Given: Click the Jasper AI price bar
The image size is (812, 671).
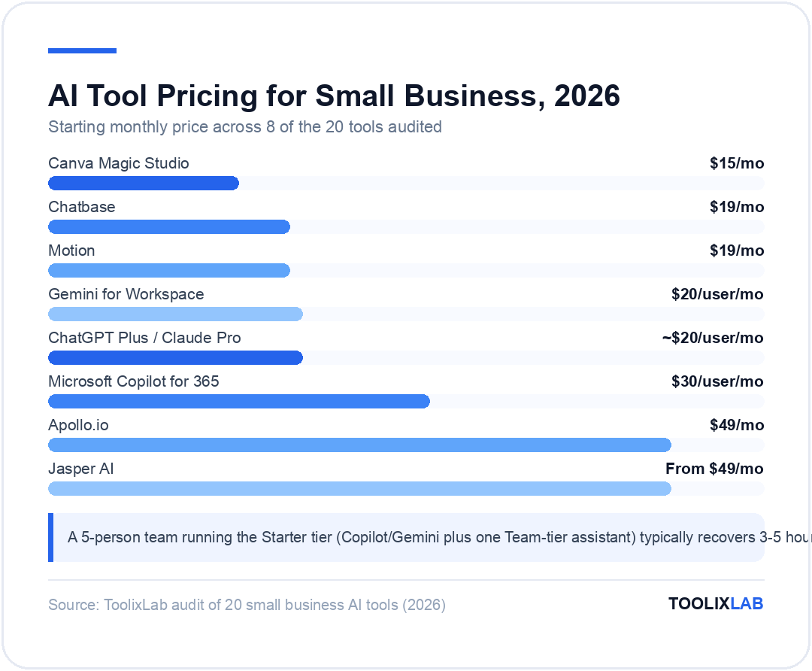Looking at the screenshot, I should [x=359, y=488].
